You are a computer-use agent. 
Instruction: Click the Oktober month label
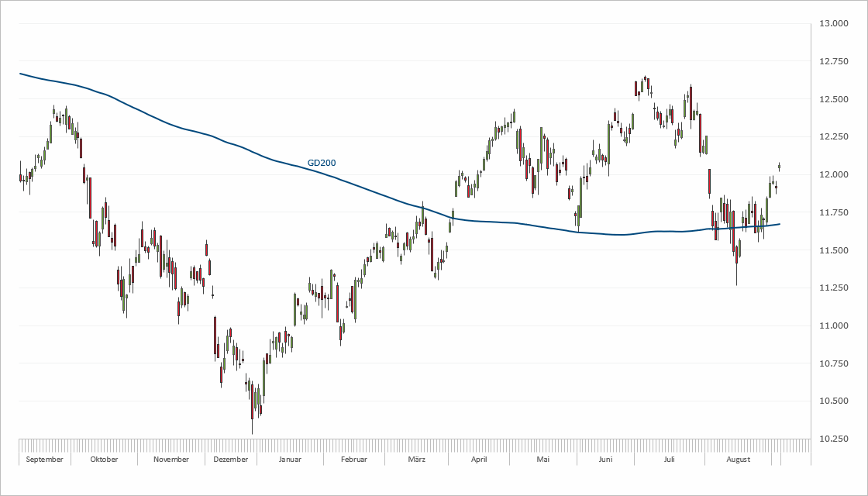(x=104, y=460)
